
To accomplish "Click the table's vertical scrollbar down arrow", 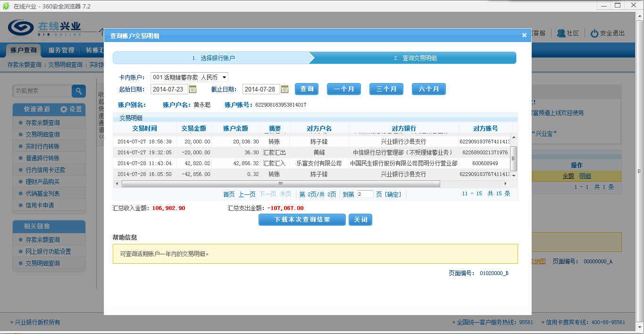I will pyautogui.click(x=514, y=175).
